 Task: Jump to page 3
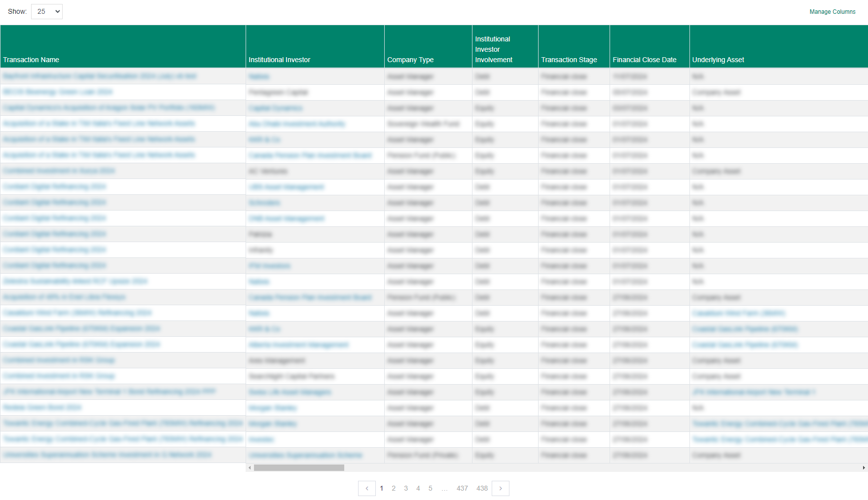pos(406,488)
